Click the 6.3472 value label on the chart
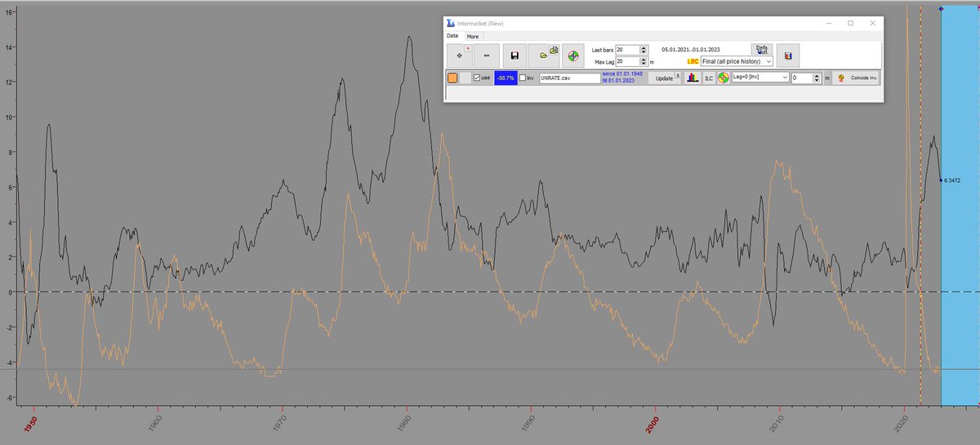Image resolution: width=980 pixels, height=445 pixels. click(x=951, y=180)
